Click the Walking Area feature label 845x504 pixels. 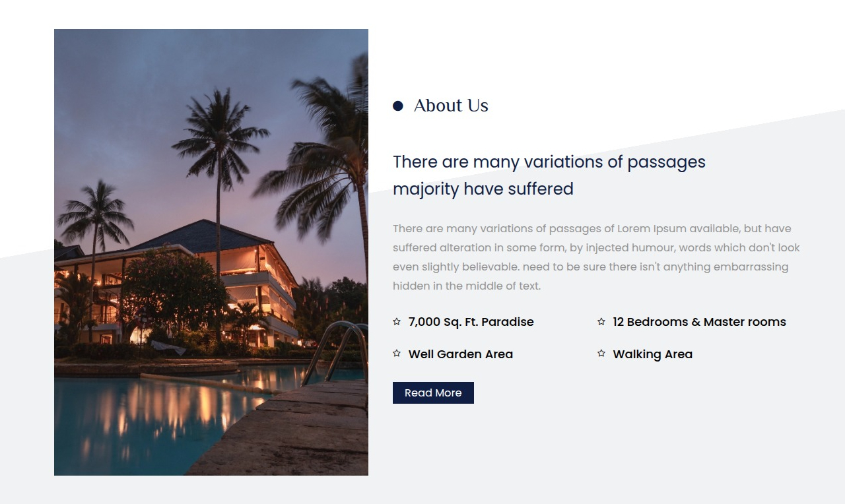652,354
